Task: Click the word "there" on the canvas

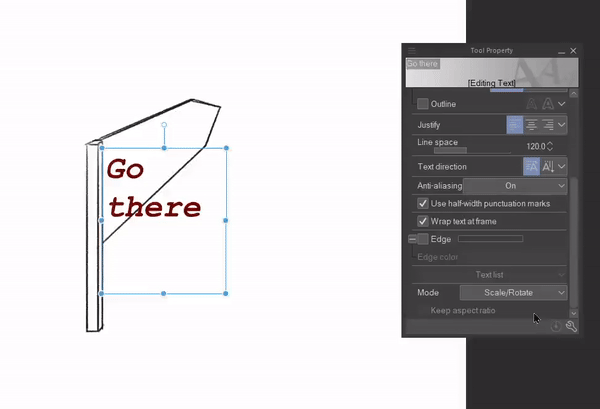Action: 155,207
